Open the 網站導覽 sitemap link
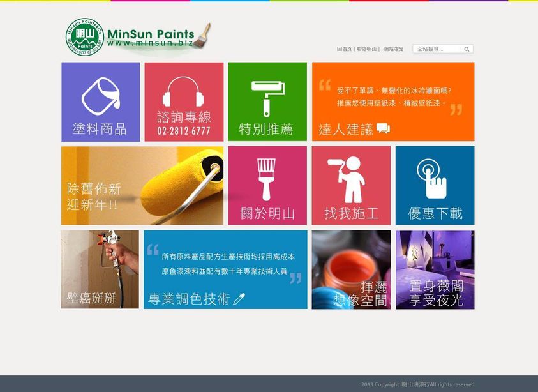The height and width of the screenshot is (392, 538). (x=394, y=49)
